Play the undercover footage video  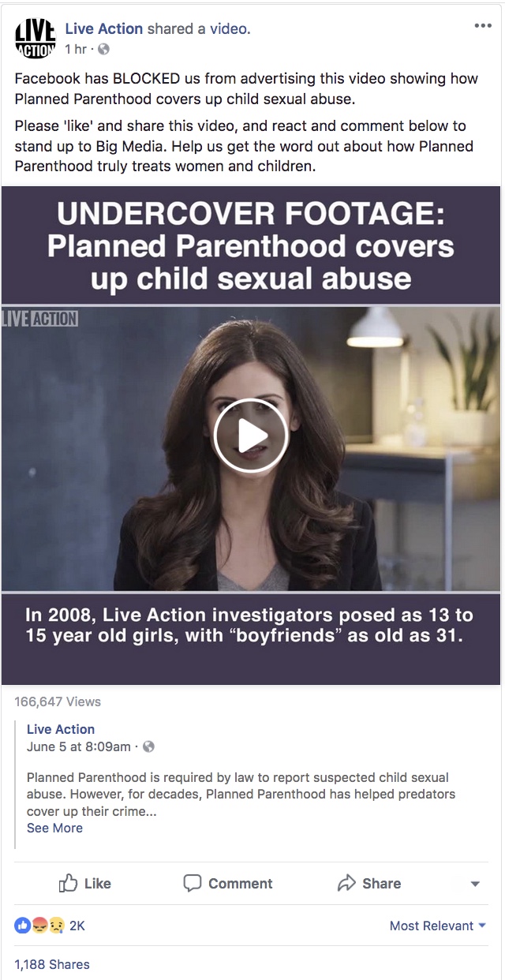(251, 436)
